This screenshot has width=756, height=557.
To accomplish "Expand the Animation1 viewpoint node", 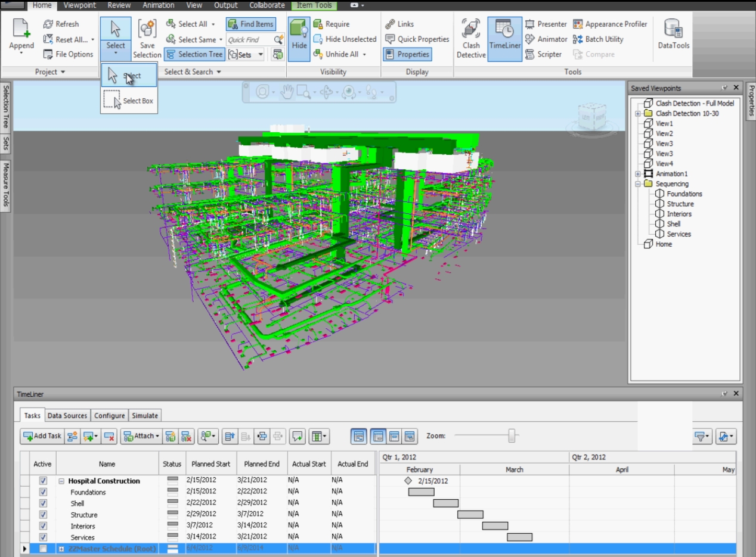I will 638,174.
